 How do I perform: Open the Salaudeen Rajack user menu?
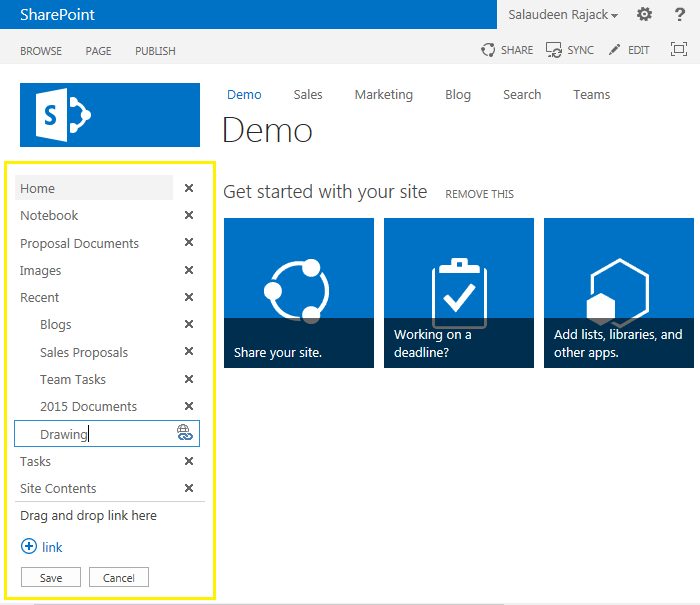pos(562,15)
